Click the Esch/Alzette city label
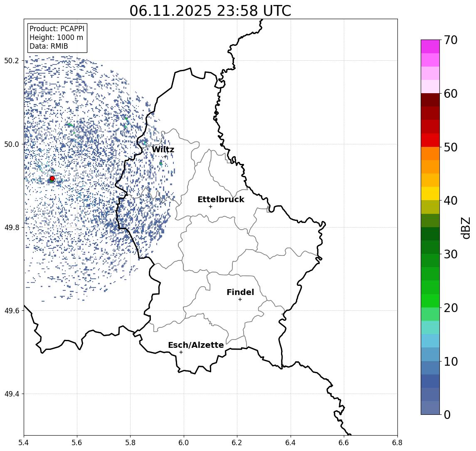The width and height of the screenshot is (476, 451). point(196,345)
